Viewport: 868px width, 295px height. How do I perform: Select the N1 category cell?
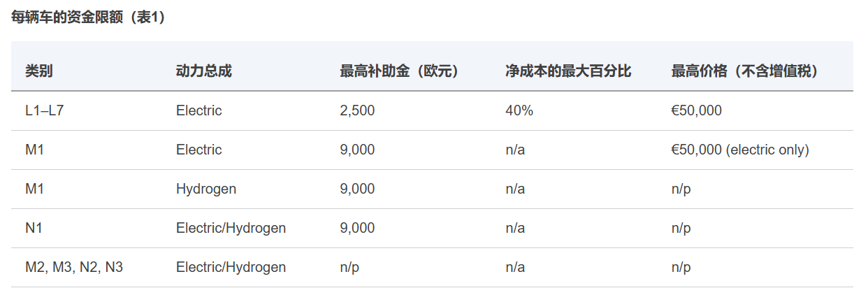point(34,228)
